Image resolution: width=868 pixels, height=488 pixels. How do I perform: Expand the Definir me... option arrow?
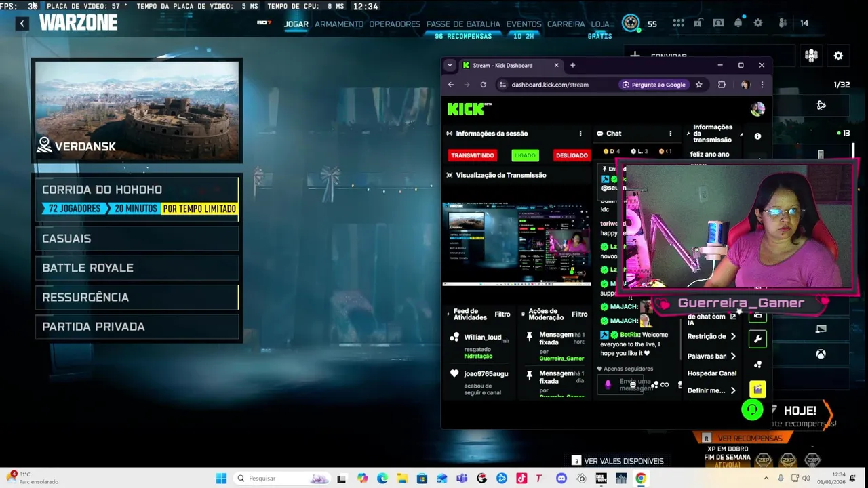pyautogui.click(x=732, y=390)
